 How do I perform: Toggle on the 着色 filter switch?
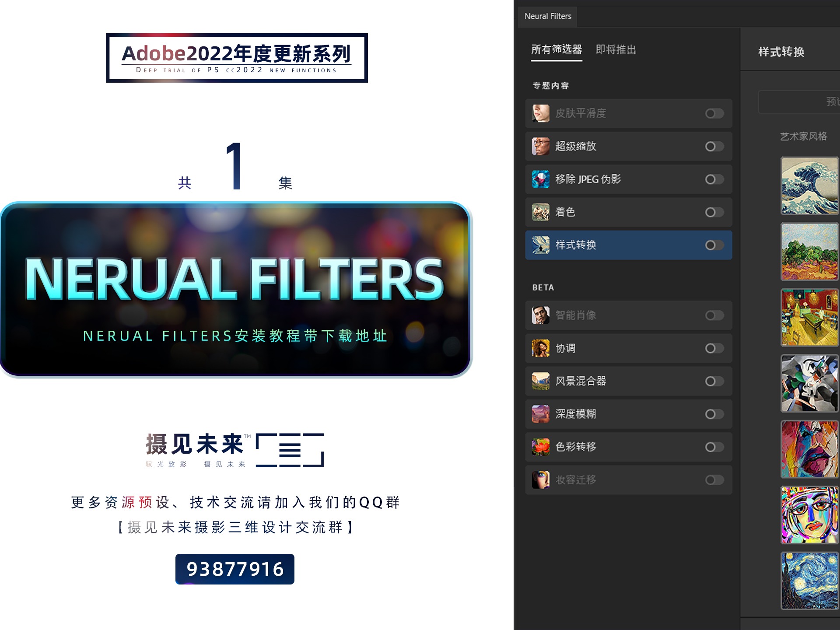click(x=714, y=212)
